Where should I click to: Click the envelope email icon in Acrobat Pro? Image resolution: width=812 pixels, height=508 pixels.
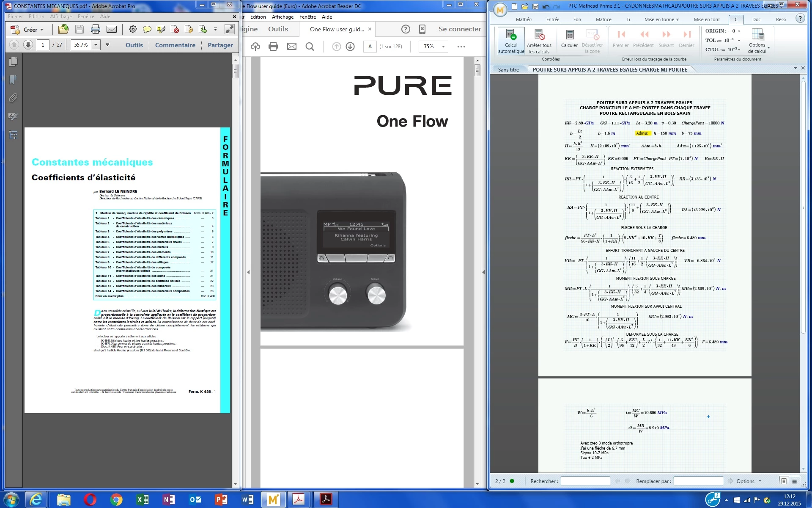(112, 29)
